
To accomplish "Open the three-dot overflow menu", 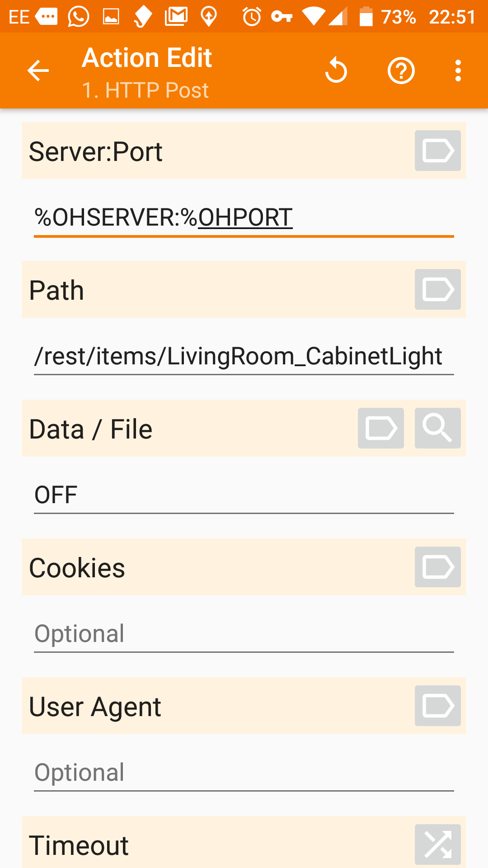I will point(458,71).
